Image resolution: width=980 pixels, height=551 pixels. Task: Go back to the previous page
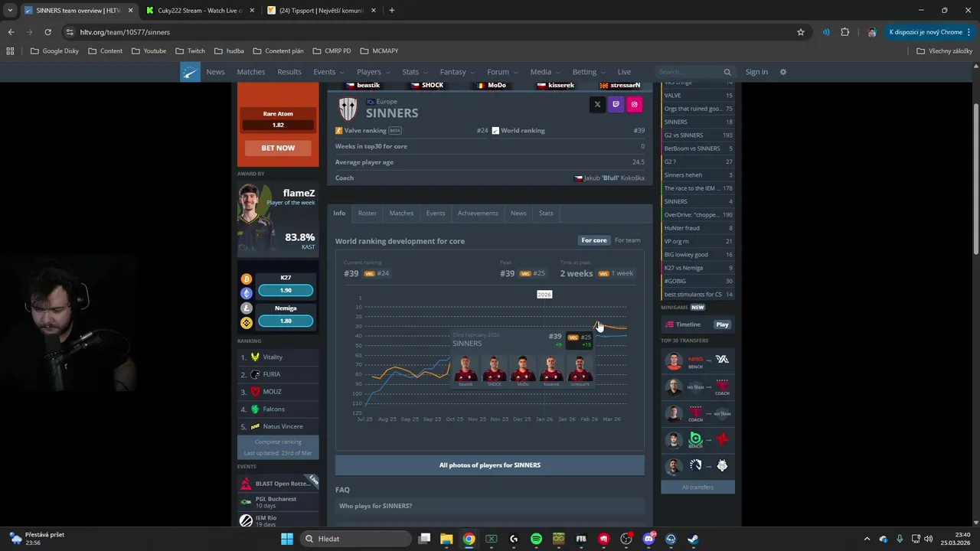pos(11,32)
